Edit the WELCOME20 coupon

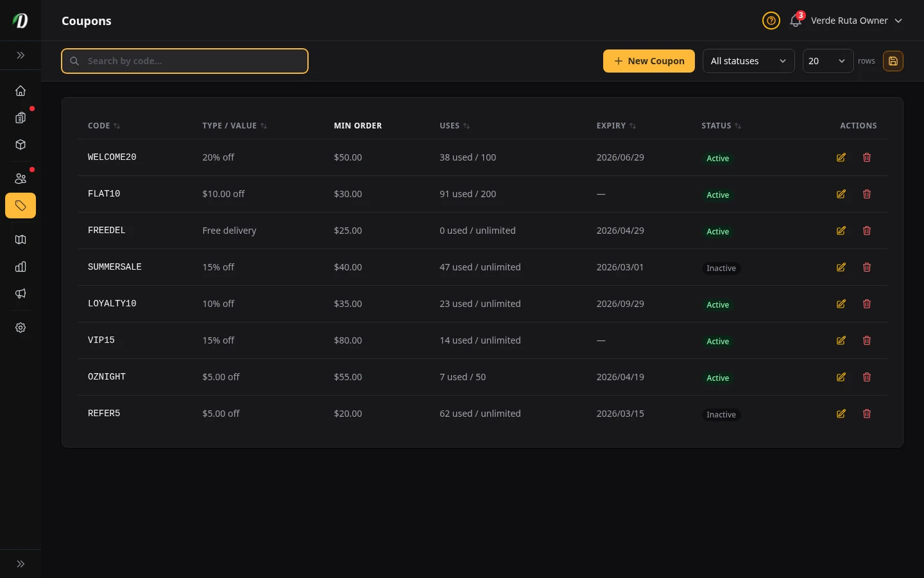click(x=841, y=157)
